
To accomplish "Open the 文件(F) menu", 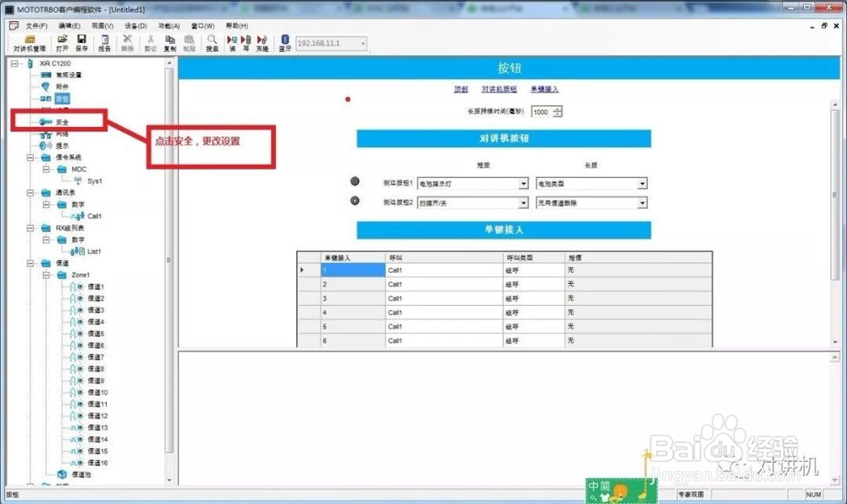I will point(36,26).
